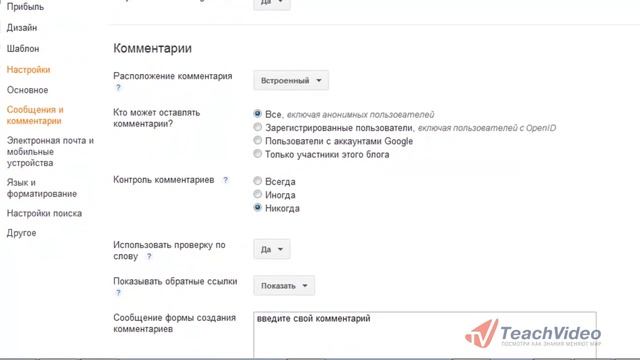Open 'Настройки поиска' section

tap(44, 213)
